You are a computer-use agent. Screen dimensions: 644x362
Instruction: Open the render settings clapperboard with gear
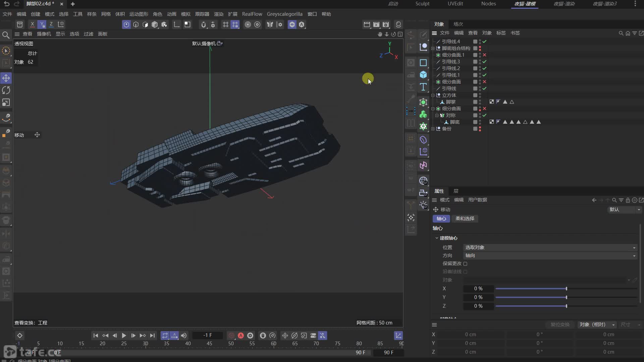(386, 24)
